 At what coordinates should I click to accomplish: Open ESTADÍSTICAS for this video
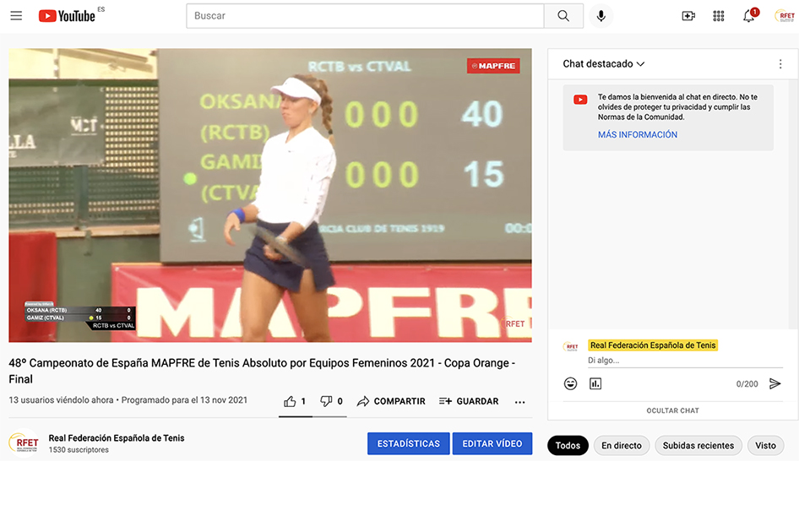click(408, 443)
